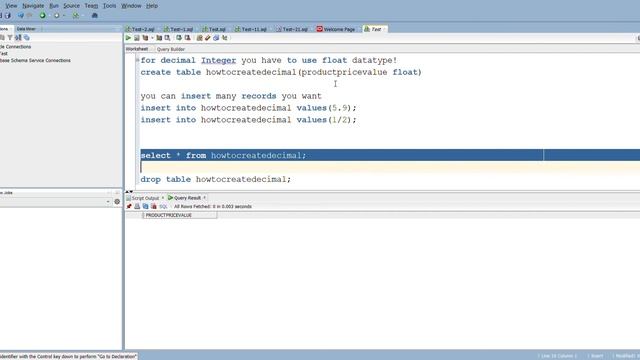Image resolution: width=640 pixels, height=360 pixels.
Task: Open the Help menu
Action: point(152,6)
